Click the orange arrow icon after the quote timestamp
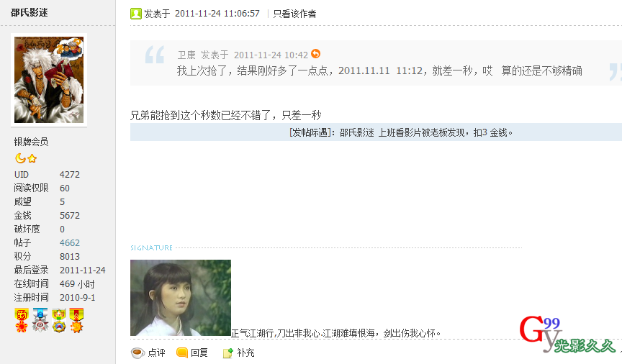 (x=316, y=53)
